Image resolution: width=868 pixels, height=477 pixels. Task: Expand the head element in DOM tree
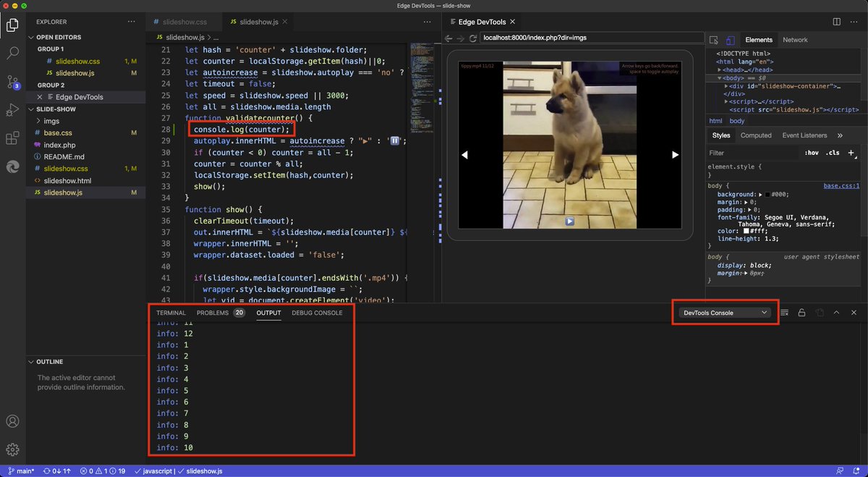click(720, 69)
